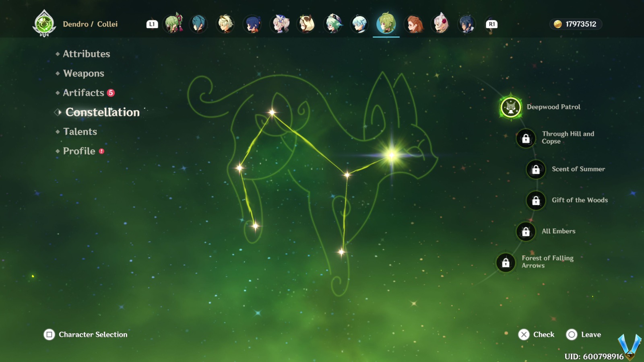The width and height of the screenshot is (644, 362).
Task: Open the Weapons menu
Action: 83,73
